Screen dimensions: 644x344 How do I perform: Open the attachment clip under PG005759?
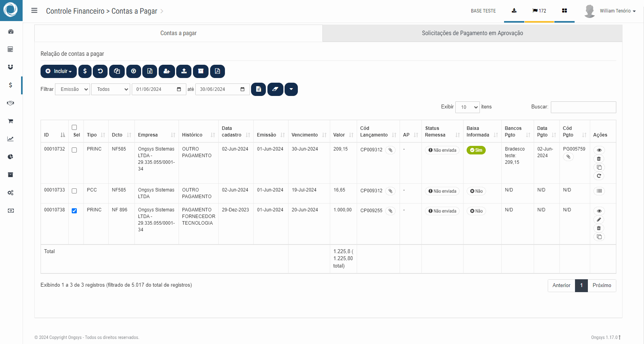point(568,157)
